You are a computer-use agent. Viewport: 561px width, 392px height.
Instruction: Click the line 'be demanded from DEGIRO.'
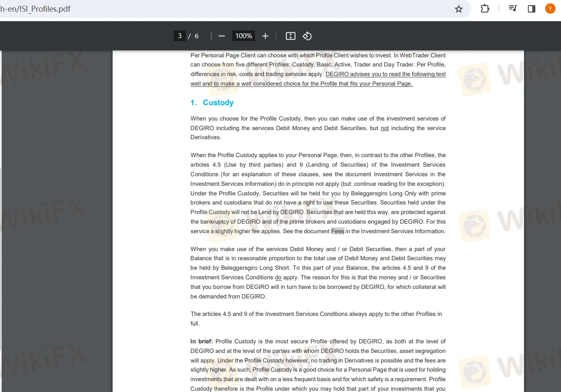228,296
